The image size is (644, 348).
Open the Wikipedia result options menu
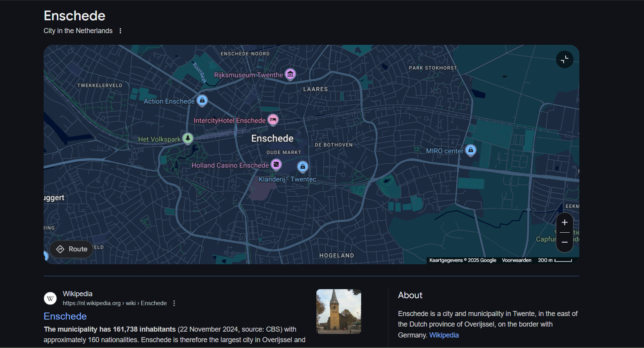tap(174, 303)
